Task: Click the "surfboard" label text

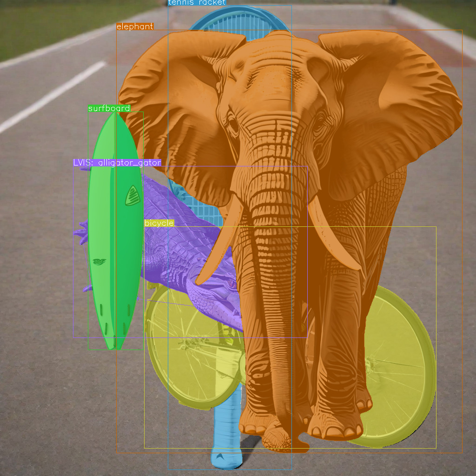Action: pos(109,108)
